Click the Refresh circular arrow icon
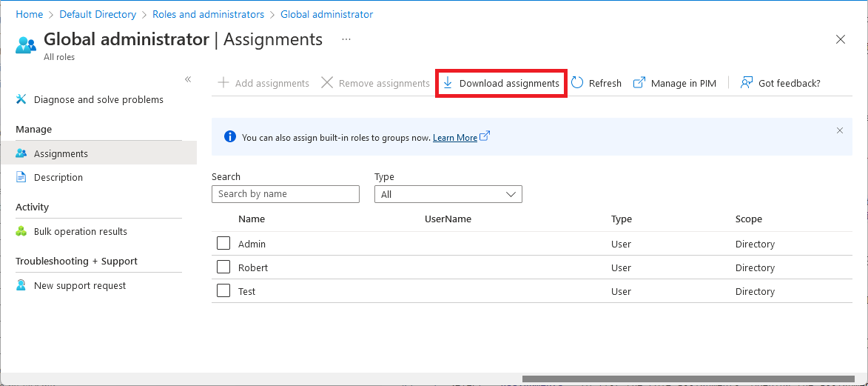The image size is (868, 386). tap(577, 83)
